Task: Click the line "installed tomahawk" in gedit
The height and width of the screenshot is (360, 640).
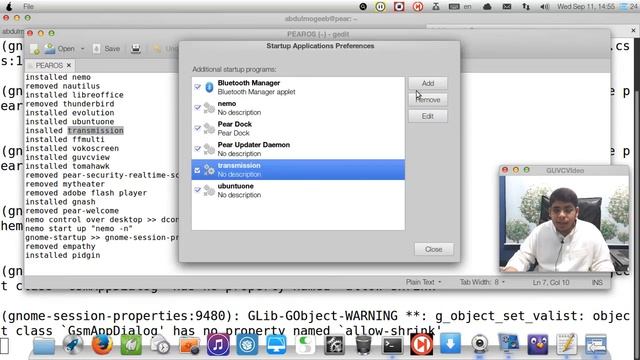Action: pyautogui.click(x=67, y=167)
